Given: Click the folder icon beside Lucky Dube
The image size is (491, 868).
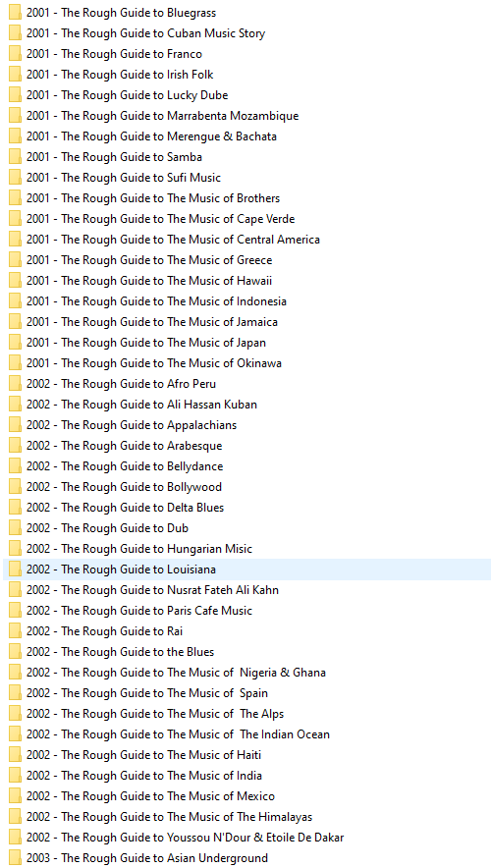Looking at the screenshot, I should (15, 95).
